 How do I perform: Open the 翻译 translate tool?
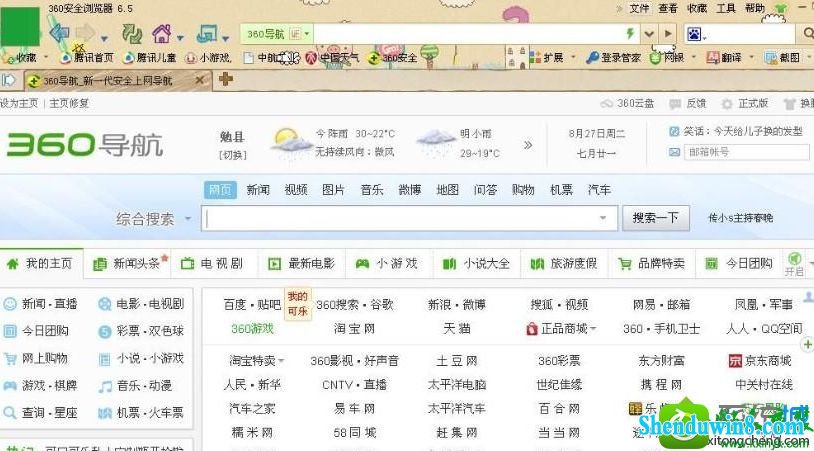pos(724,57)
